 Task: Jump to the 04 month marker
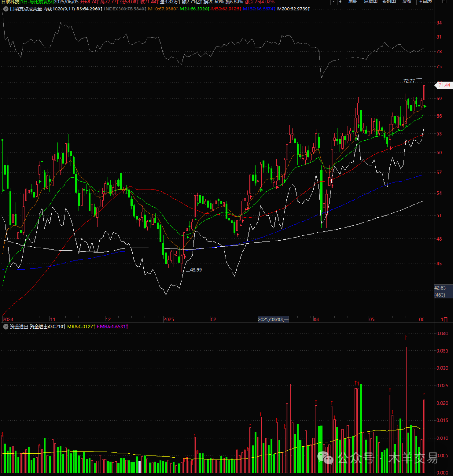click(x=316, y=319)
